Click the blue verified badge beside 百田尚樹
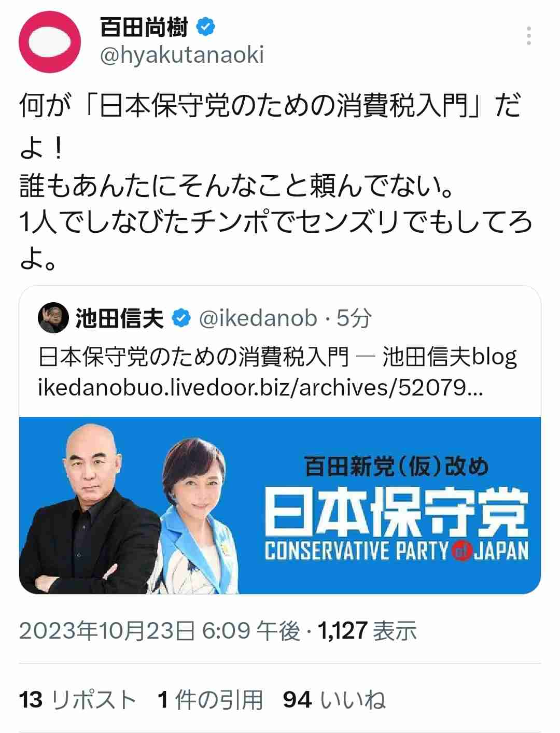 (206, 27)
